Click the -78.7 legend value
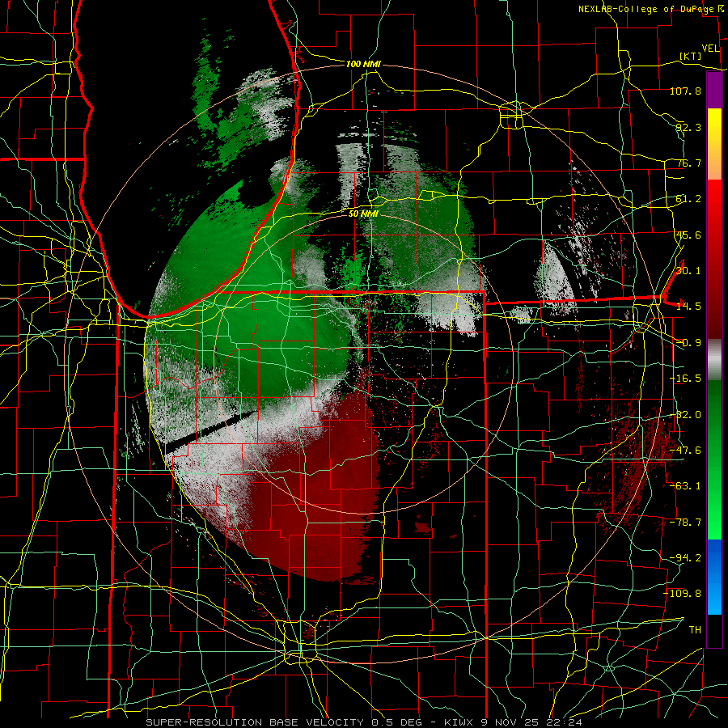 (685, 523)
